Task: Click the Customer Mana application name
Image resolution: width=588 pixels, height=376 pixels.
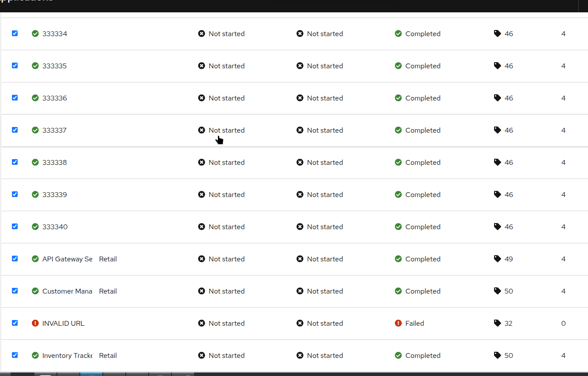Action: [x=67, y=291]
